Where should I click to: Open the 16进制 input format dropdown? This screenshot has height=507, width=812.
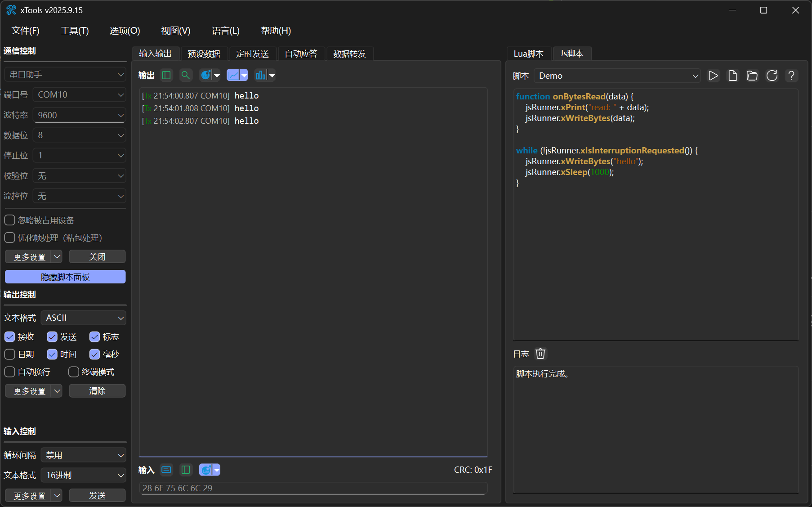(x=84, y=475)
